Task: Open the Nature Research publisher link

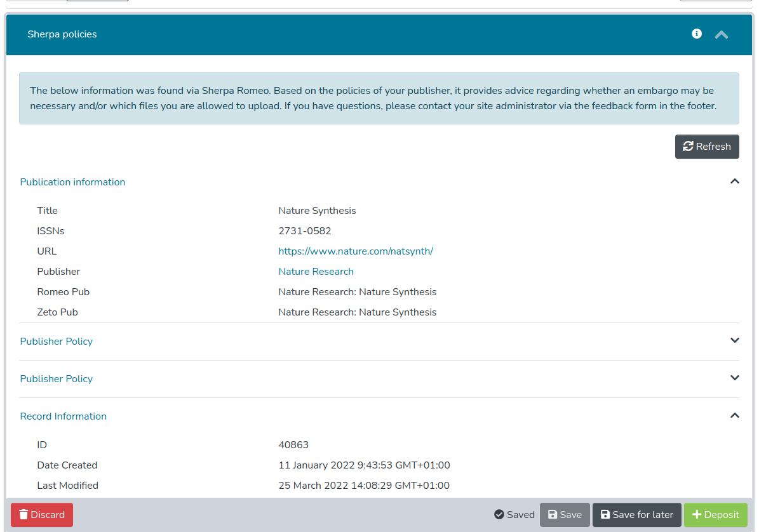Action: pos(316,272)
